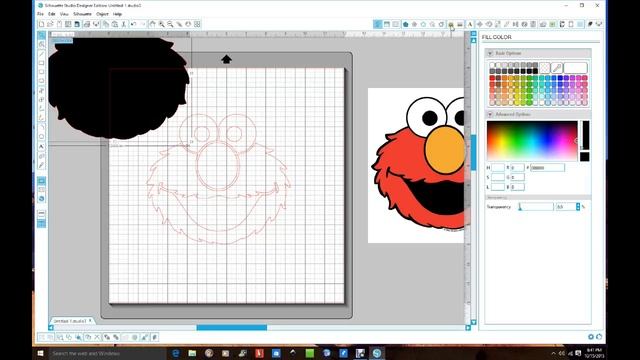Click the H hue value field
The width and height of the screenshot is (640, 360).
[x=498, y=168]
